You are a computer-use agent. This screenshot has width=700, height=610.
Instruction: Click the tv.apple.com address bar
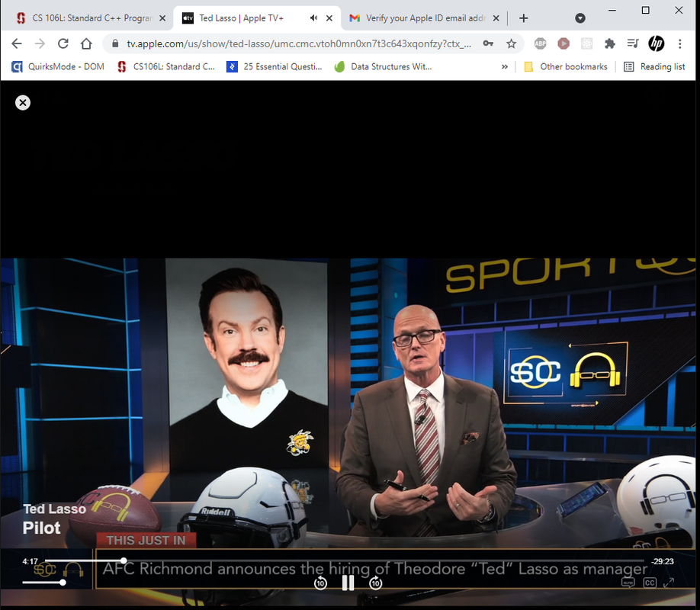pyautogui.click(x=298, y=43)
